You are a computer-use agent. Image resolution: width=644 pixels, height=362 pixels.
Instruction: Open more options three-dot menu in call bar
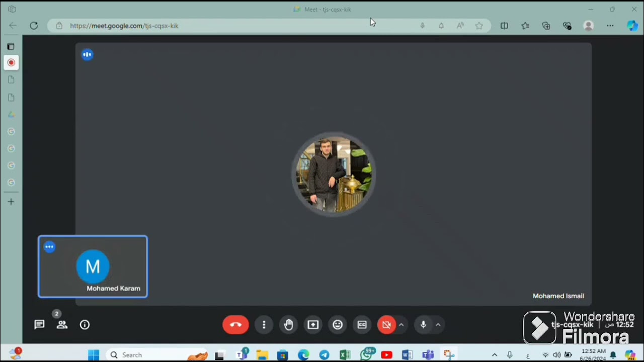click(x=264, y=325)
